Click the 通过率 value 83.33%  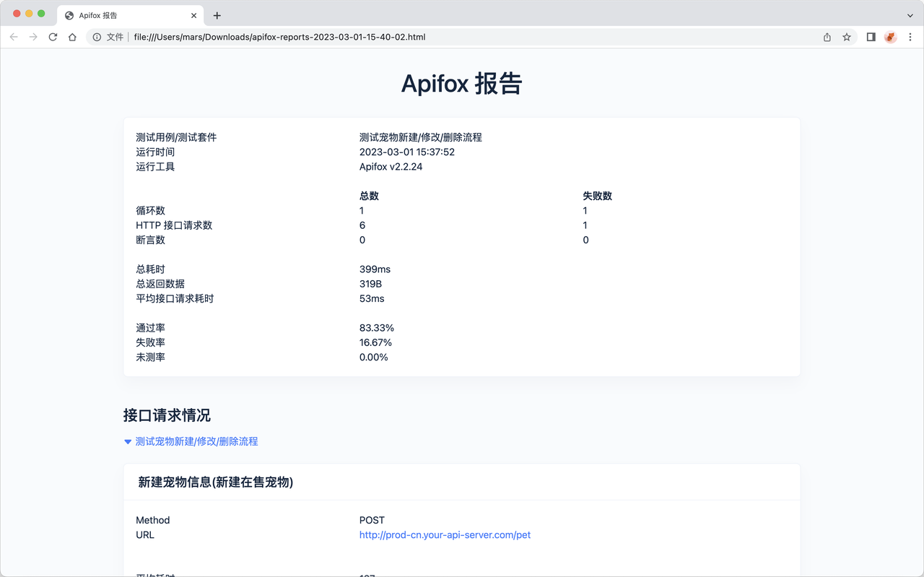click(x=377, y=328)
